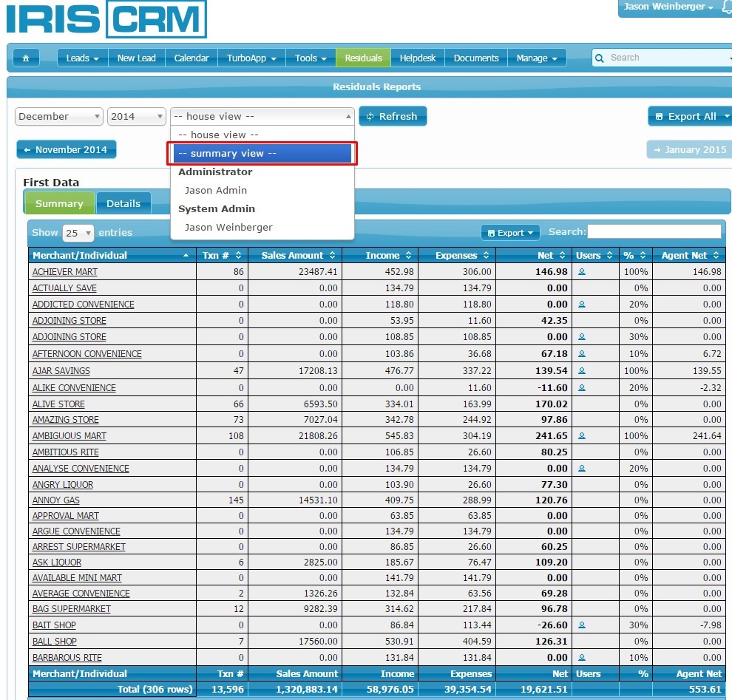Image resolution: width=732 pixels, height=700 pixels.
Task: Expand the Show 25 entries selector
Action: tap(78, 233)
